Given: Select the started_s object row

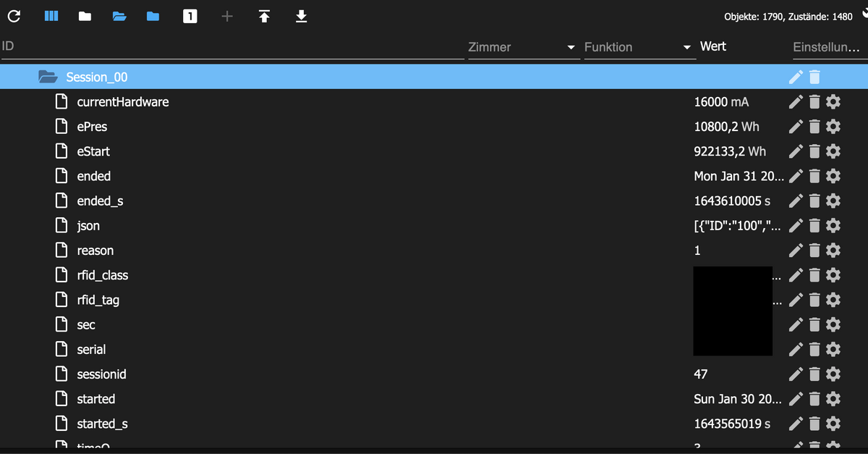Looking at the screenshot, I should pos(434,424).
